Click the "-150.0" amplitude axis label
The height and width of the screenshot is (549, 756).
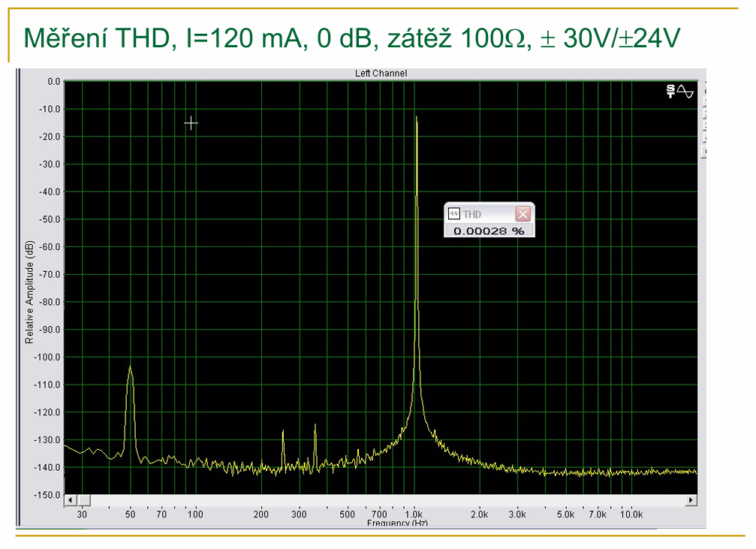tap(48, 495)
